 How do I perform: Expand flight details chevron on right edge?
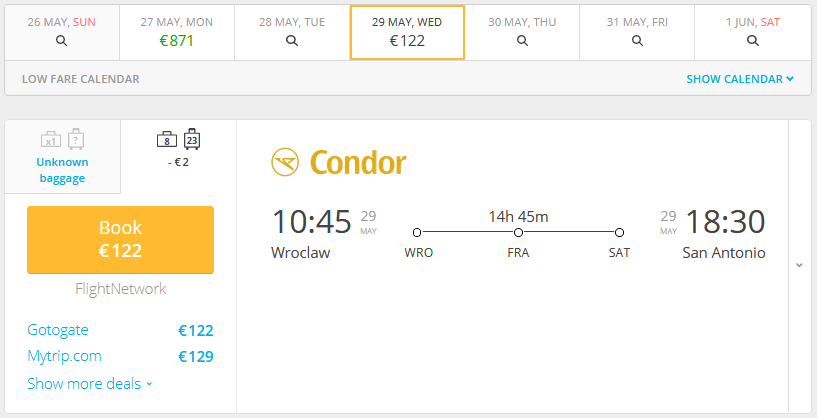pos(798,265)
